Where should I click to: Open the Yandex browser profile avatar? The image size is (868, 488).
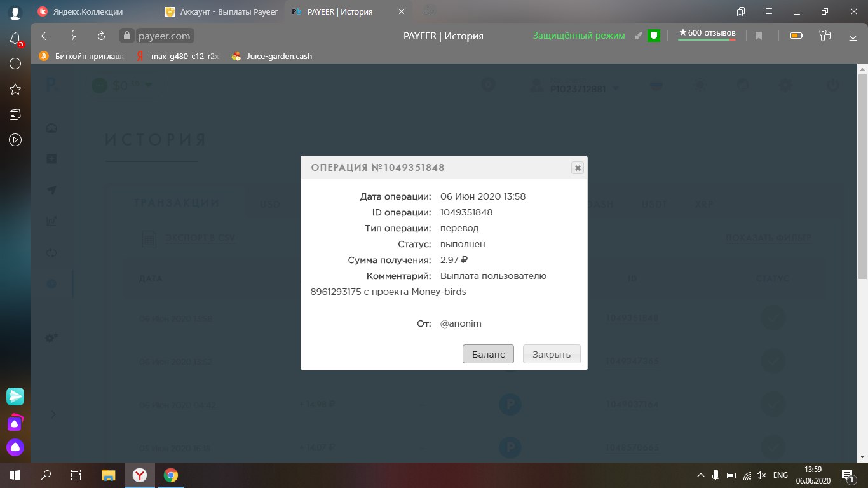(15, 11)
